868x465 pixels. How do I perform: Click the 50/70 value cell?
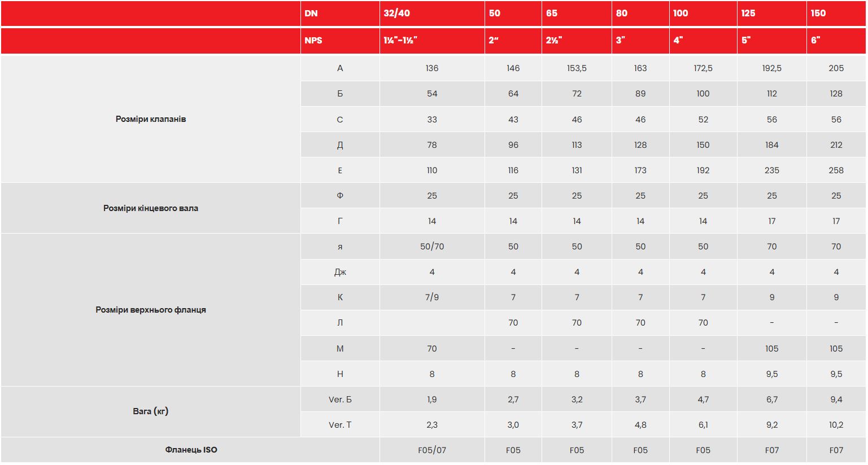point(432,247)
